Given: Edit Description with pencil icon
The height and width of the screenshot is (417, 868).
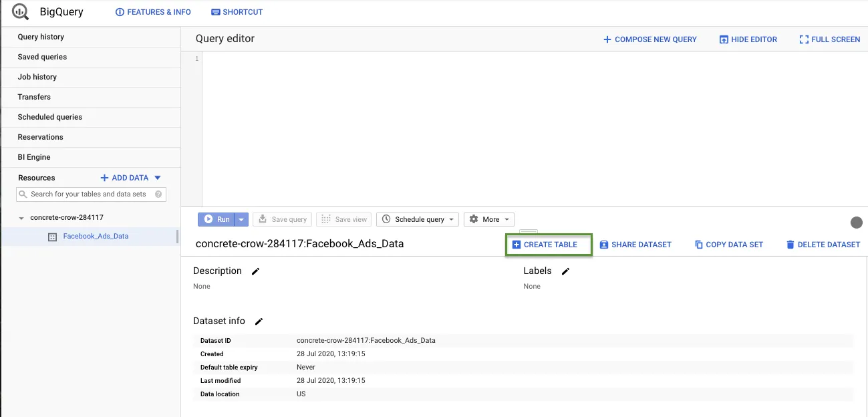Looking at the screenshot, I should [255, 271].
